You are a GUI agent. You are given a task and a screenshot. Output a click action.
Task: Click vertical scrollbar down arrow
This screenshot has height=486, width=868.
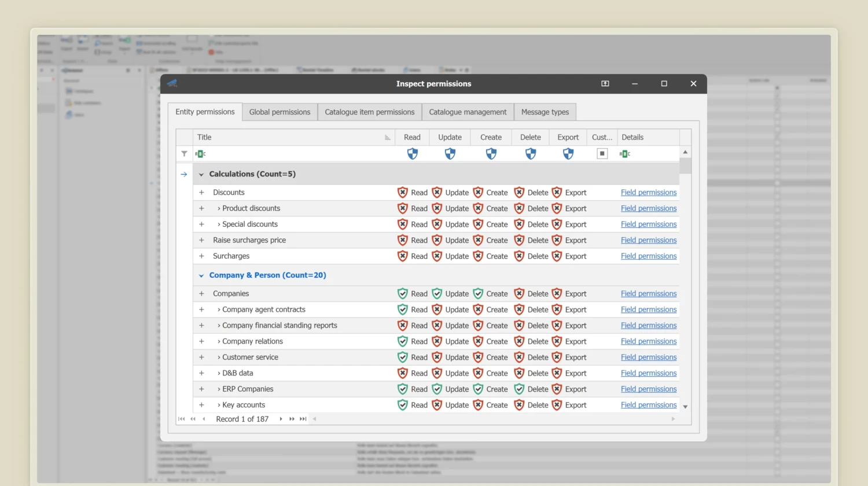[685, 407]
